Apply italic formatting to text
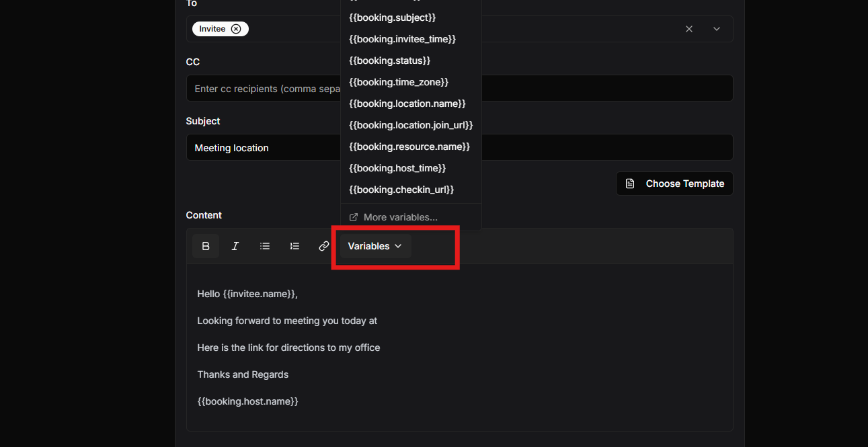868x447 pixels. (235, 246)
